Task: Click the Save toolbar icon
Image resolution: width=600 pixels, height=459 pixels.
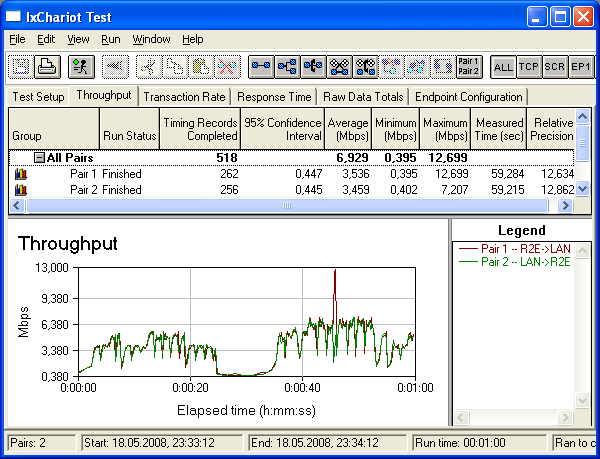Action: (x=21, y=67)
